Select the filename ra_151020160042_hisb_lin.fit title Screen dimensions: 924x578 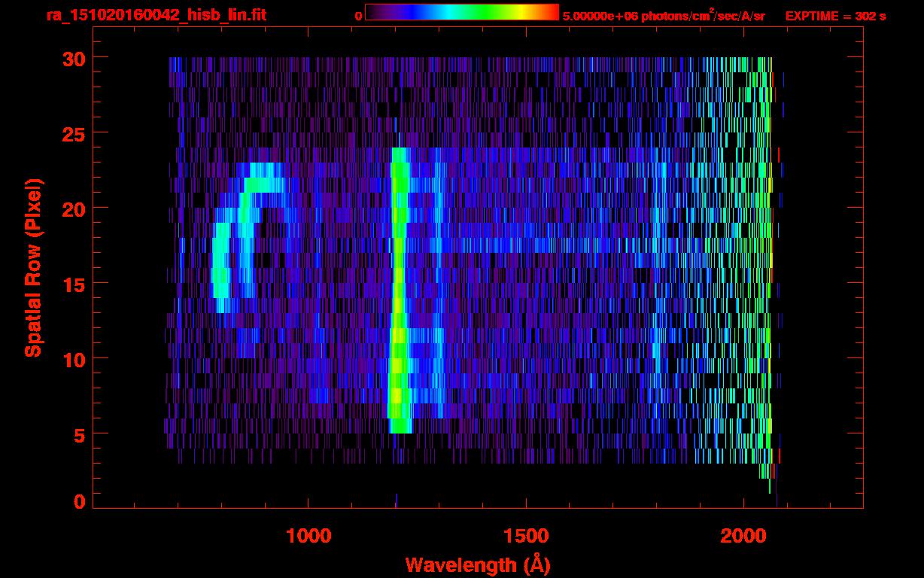tap(156, 15)
